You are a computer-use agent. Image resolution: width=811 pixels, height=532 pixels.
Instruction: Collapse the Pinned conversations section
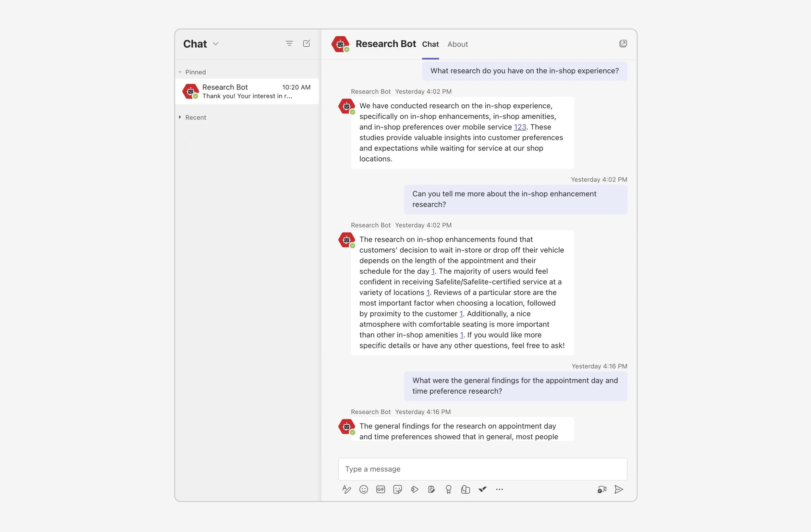click(180, 72)
